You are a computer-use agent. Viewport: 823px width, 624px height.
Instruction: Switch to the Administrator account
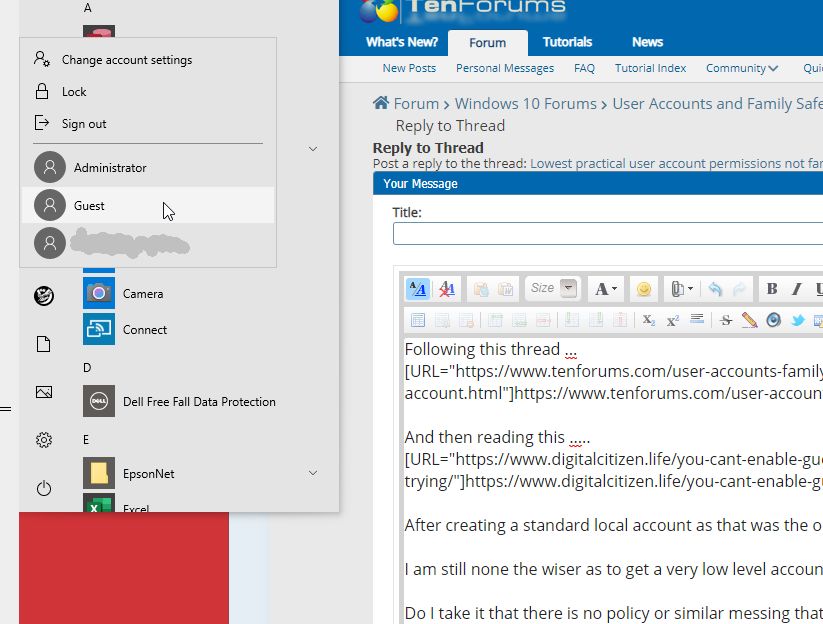(147, 167)
